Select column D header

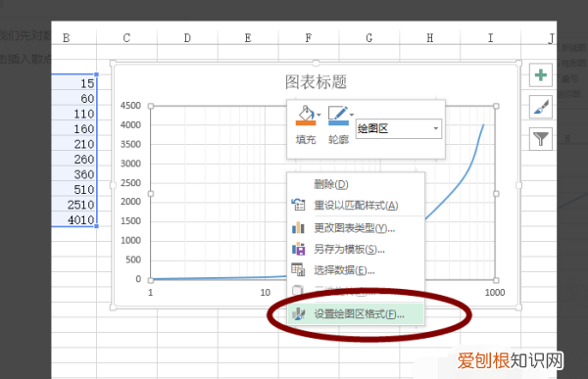point(187,38)
